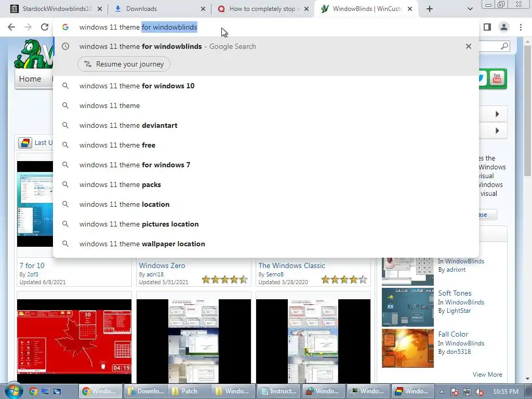This screenshot has height=399, width=532.
Task: Open the Patch folder taskbar button
Action: (190, 391)
